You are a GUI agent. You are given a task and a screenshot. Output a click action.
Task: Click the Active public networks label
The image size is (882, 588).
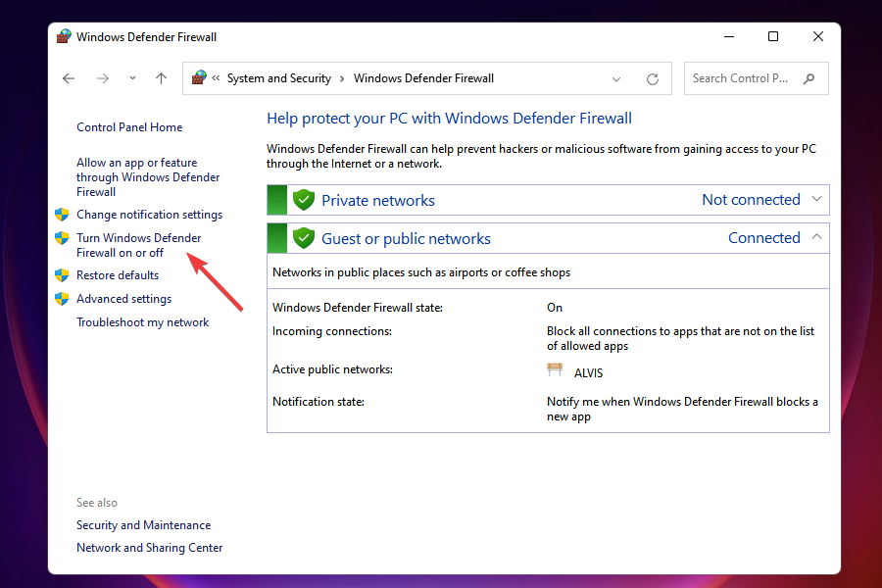tap(332, 369)
